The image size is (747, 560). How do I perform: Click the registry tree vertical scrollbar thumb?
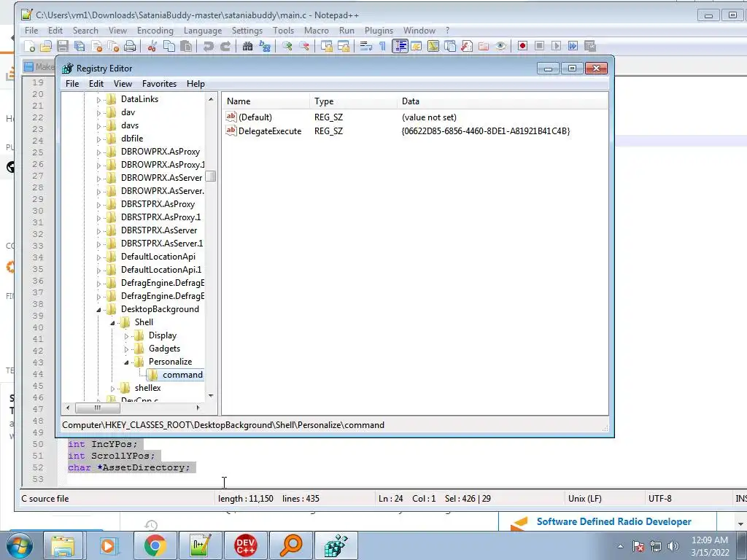(211, 176)
